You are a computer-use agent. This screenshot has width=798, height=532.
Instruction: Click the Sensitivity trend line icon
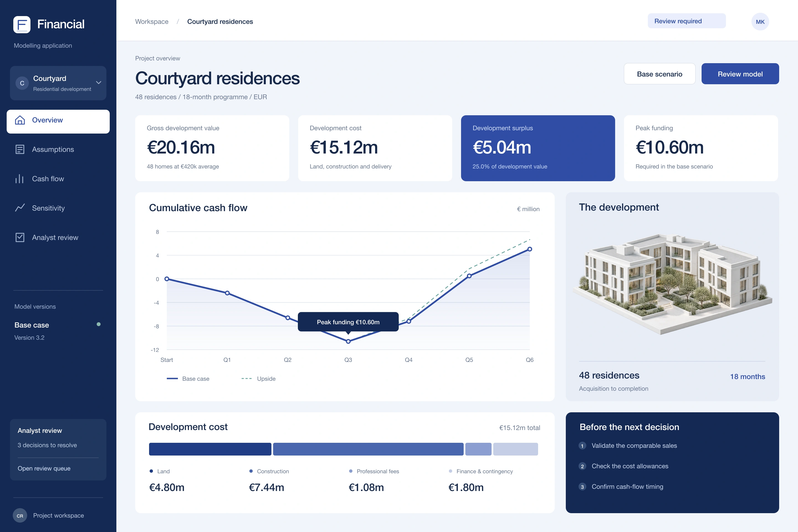coord(20,208)
